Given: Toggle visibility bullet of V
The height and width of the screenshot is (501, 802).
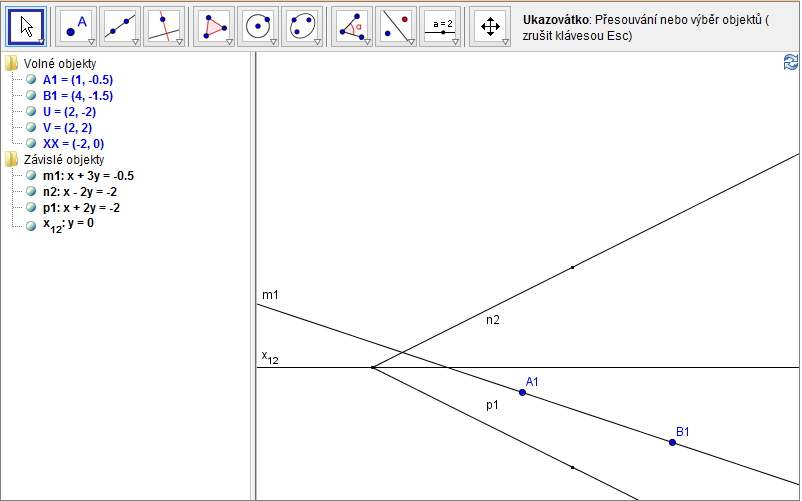Looking at the screenshot, I should point(31,127).
